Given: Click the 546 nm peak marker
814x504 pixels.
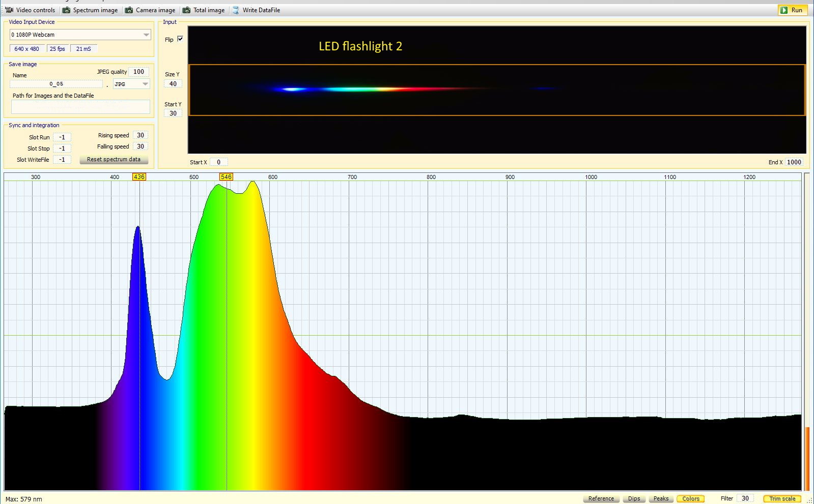Looking at the screenshot, I should point(226,177).
